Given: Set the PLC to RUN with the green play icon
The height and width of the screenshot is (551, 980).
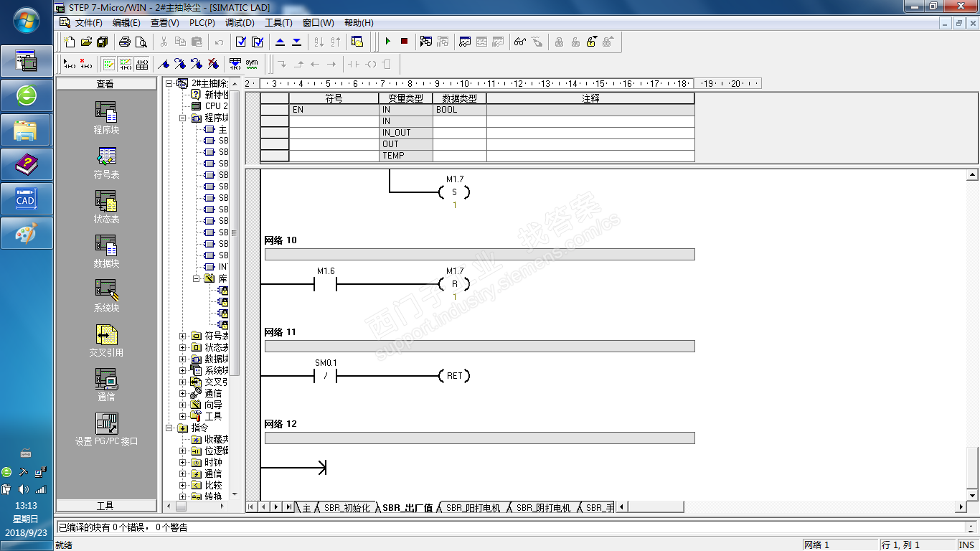Looking at the screenshot, I should coord(387,42).
